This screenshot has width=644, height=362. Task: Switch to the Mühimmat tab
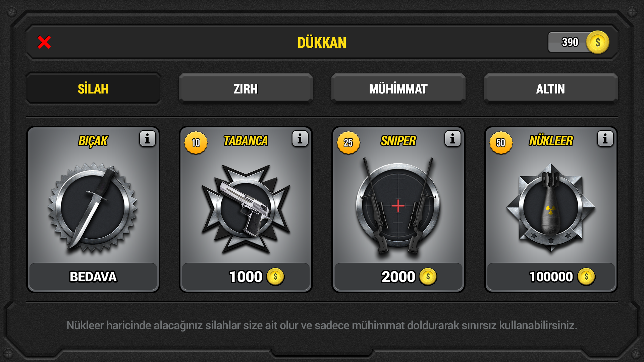(x=398, y=88)
